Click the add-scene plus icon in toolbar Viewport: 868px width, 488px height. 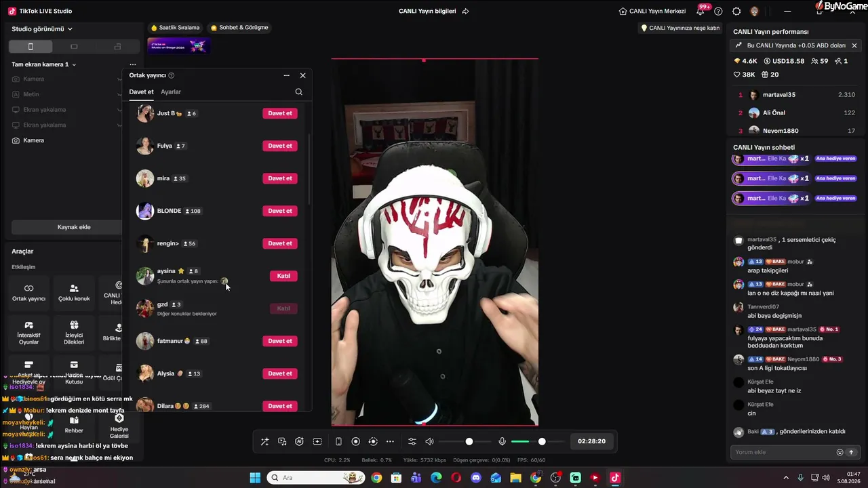pos(317,441)
